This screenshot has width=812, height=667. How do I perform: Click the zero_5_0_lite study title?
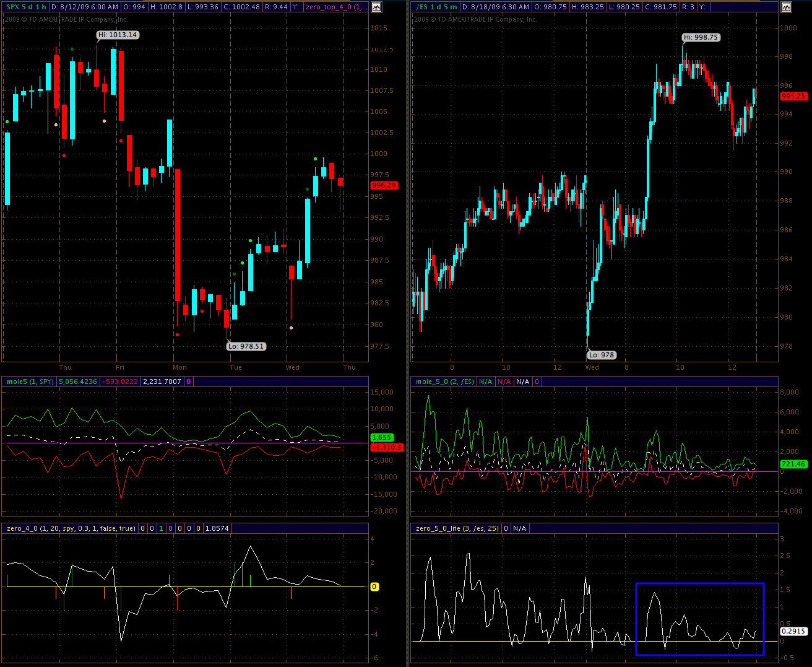(457, 528)
